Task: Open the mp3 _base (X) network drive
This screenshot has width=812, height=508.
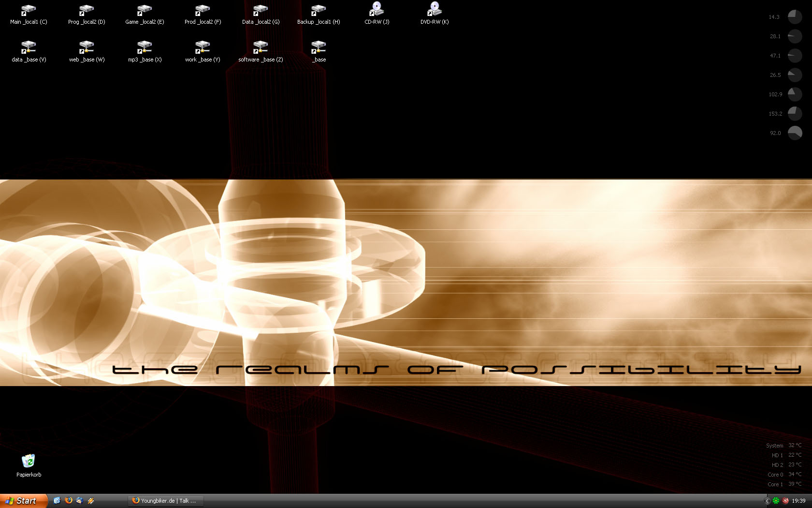Action: [x=145, y=52]
